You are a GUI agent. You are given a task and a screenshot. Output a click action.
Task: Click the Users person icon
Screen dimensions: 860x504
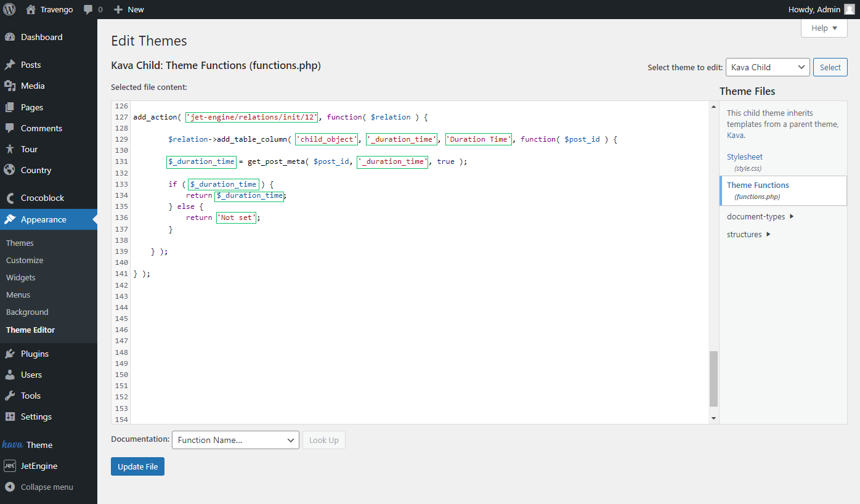click(10, 375)
